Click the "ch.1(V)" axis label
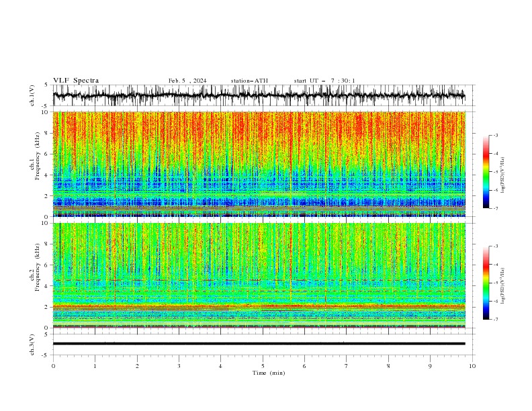Screen dimensions: 532x411 tap(32, 95)
